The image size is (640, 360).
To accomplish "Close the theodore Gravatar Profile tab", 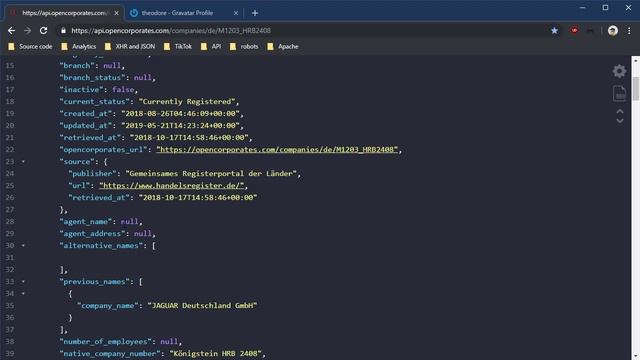I will pyautogui.click(x=236, y=13).
